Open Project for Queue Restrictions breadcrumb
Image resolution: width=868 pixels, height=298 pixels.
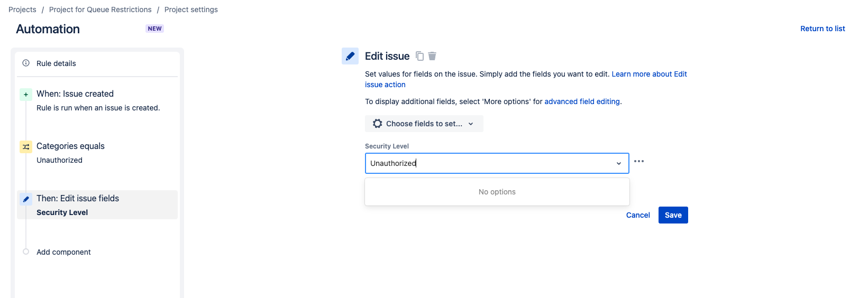(x=100, y=10)
